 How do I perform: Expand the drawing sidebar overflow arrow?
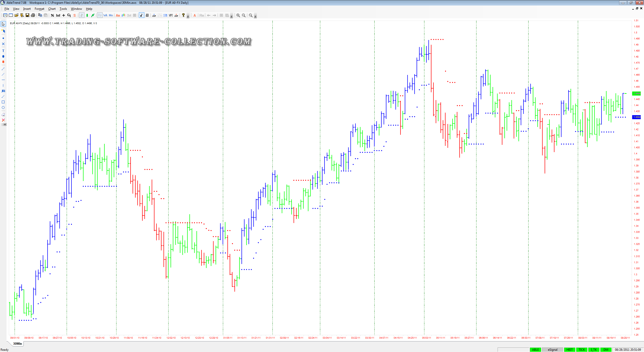point(5,124)
